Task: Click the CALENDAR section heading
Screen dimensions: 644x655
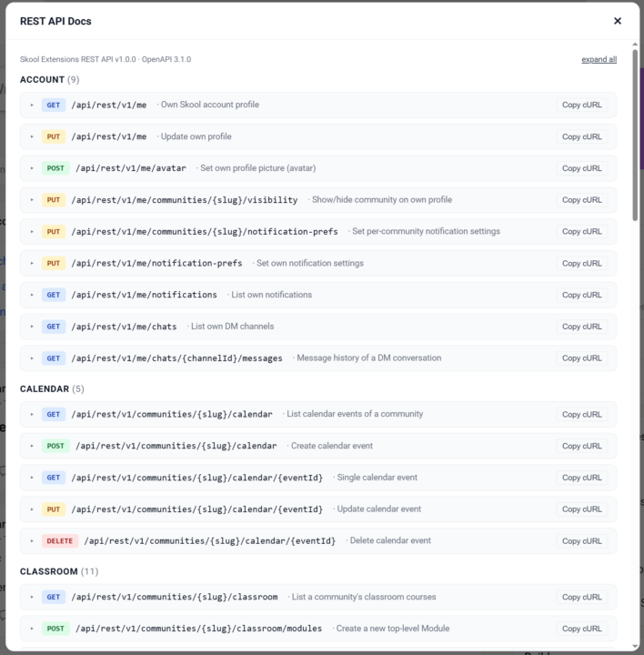Action: [x=45, y=389]
